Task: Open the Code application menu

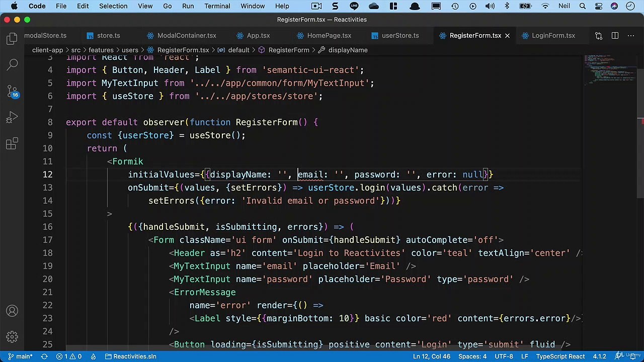Action: pos(37,6)
